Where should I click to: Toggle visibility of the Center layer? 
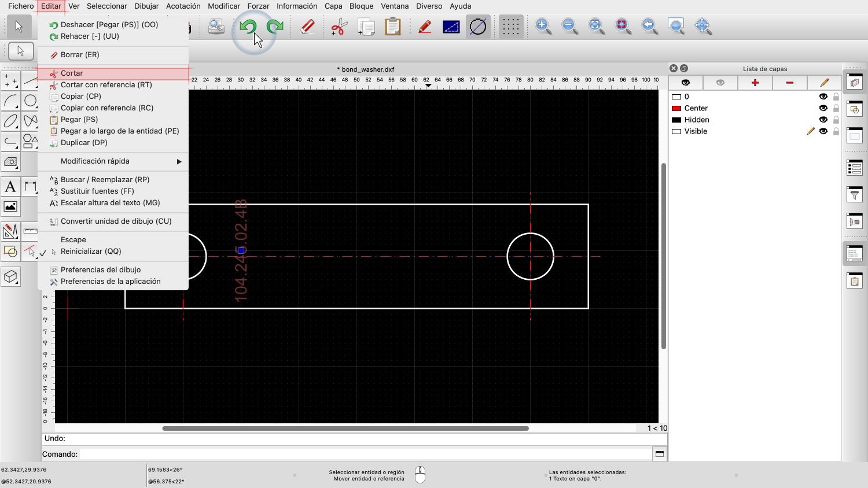click(x=823, y=108)
